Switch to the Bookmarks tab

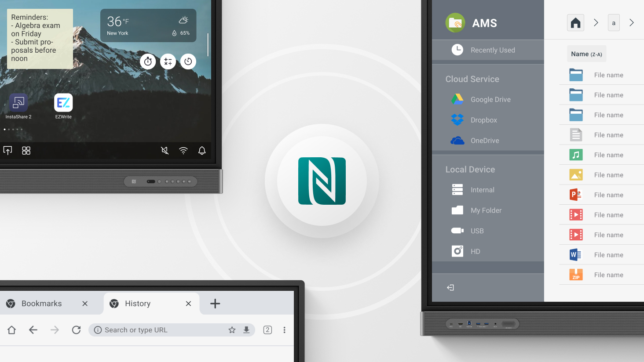tap(42, 304)
